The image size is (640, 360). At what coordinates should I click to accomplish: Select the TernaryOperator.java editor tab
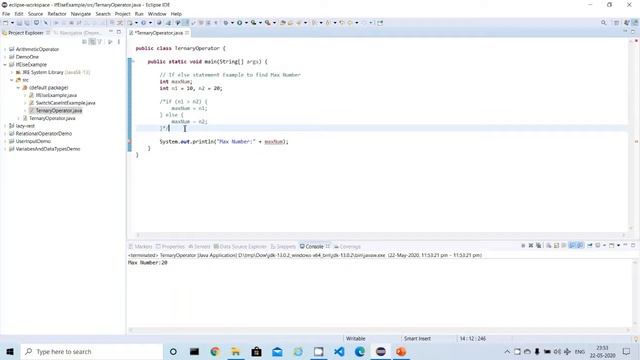tap(159, 33)
